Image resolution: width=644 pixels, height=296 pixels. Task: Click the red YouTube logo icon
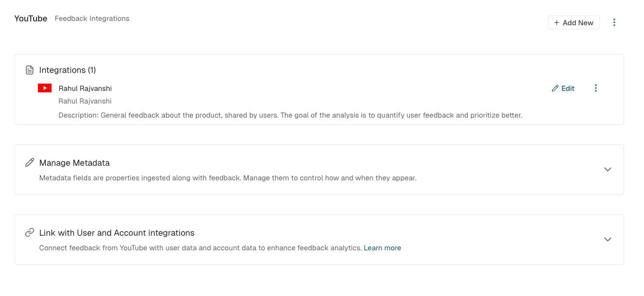[45, 88]
